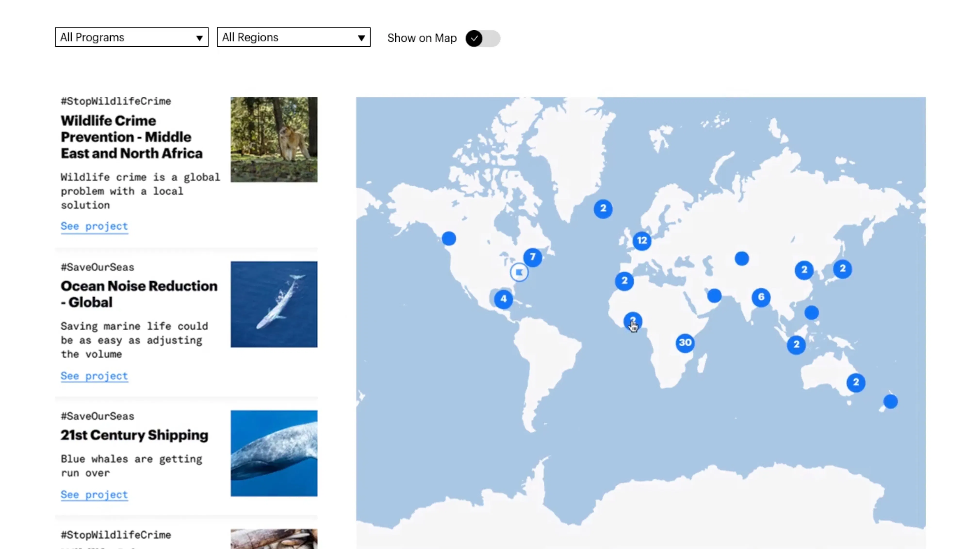The width and height of the screenshot is (980, 549).
Task: Select the map cluster marked 7 in northeastern America
Action: (x=533, y=257)
